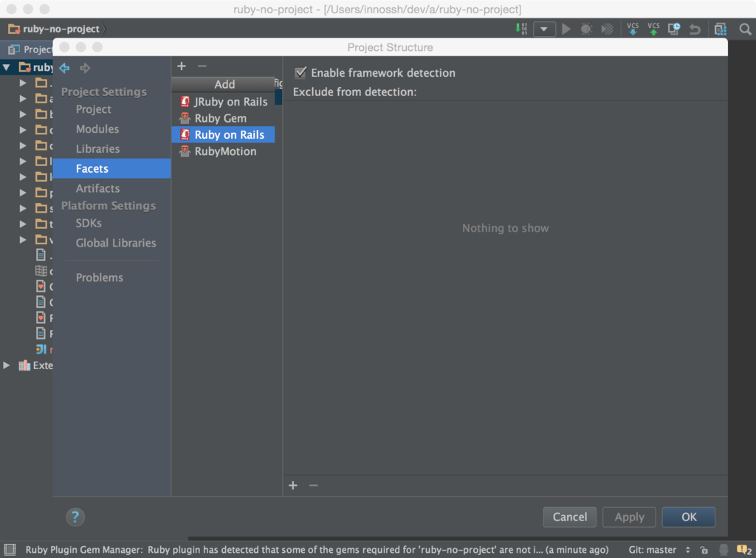The width and height of the screenshot is (756, 558).
Task: Click the Run with coverage icon
Action: 607,29
